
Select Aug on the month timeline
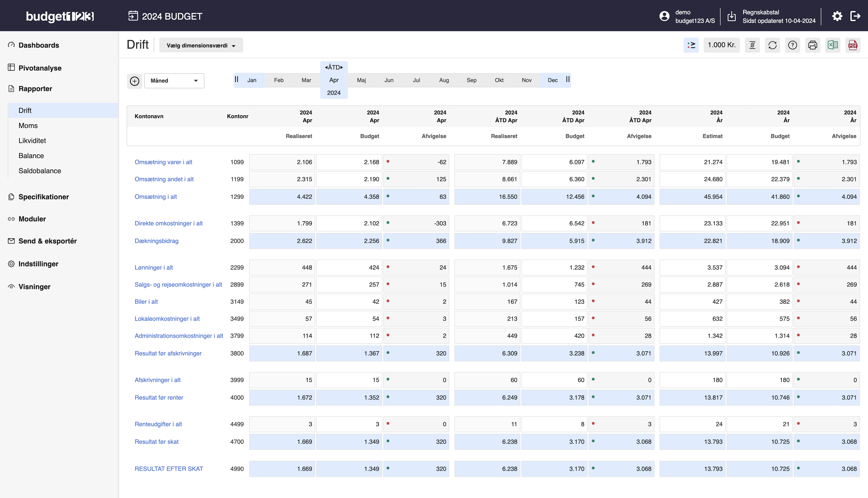pyautogui.click(x=444, y=80)
